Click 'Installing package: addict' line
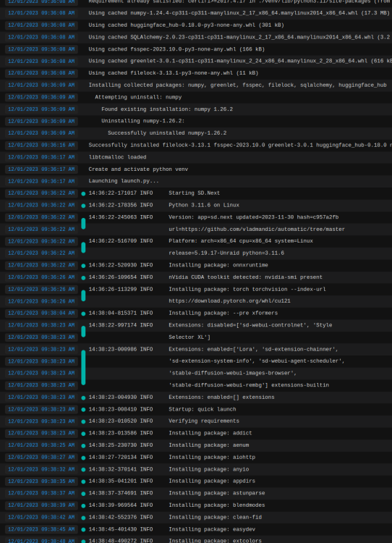This screenshot has width=392, height=543. 210,433
